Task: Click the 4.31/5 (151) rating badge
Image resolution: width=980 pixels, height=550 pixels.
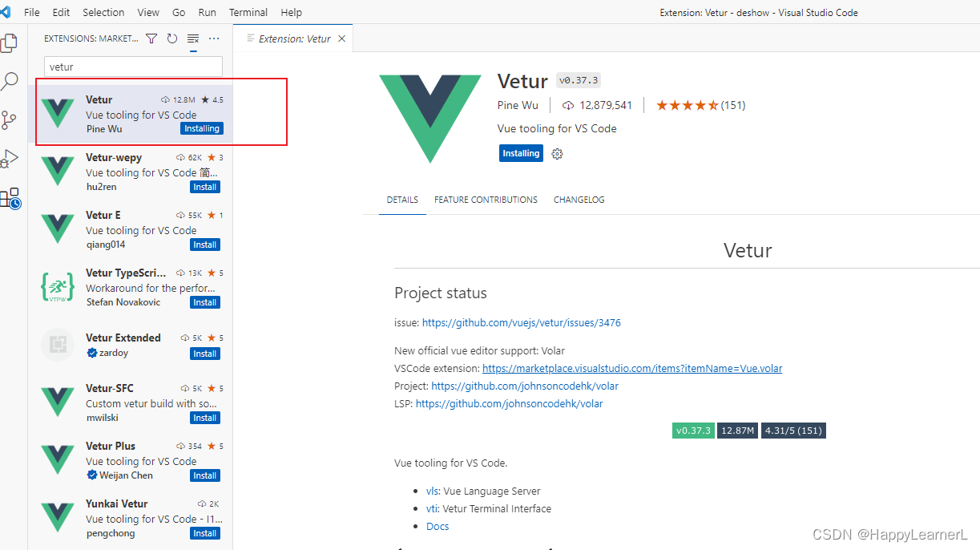Action: [793, 431]
